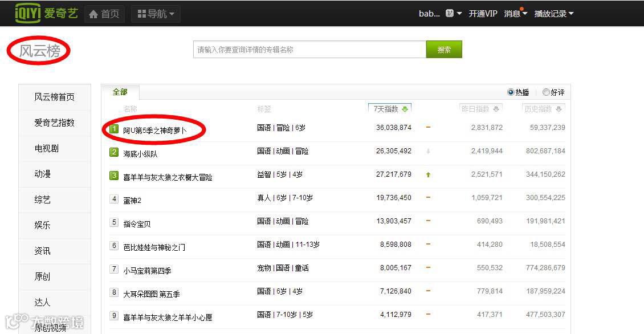The width and height of the screenshot is (644, 334).
Task: Click yesterday index value 1,059,721
Action: 487,198
